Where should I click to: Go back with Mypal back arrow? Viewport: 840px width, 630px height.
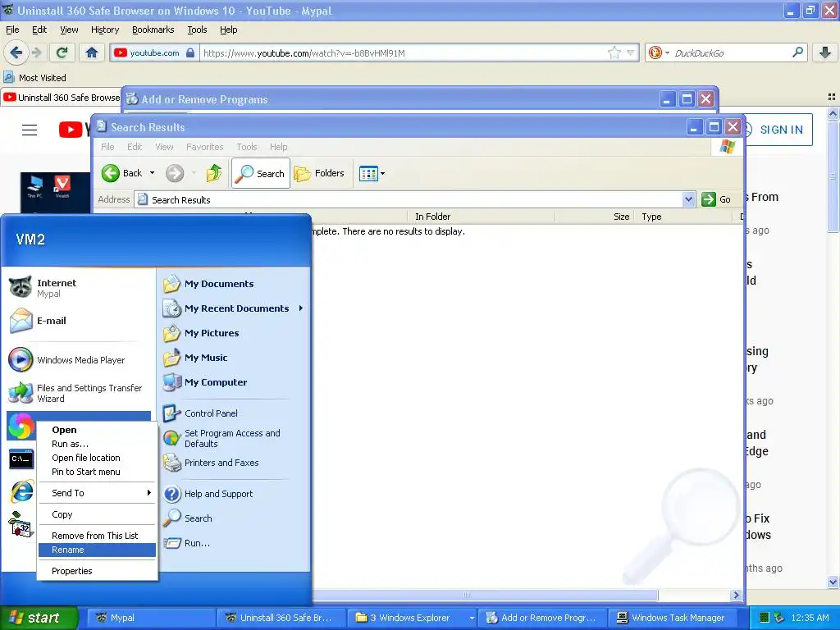pos(16,52)
